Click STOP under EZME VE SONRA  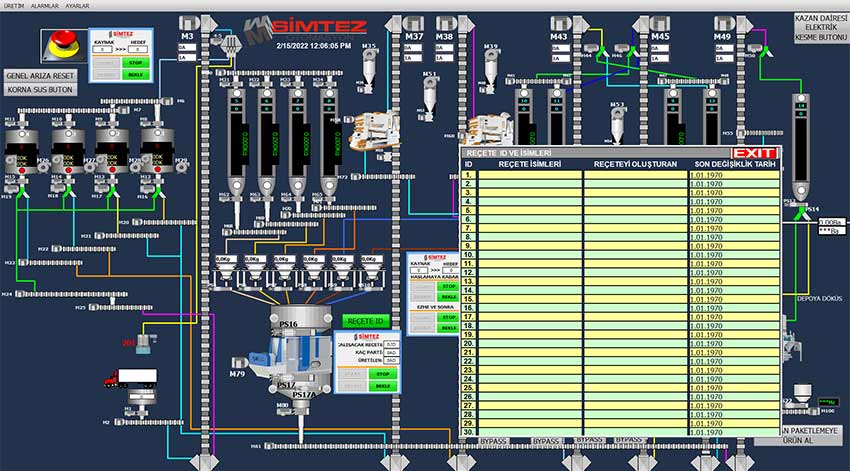click(448, 317)
